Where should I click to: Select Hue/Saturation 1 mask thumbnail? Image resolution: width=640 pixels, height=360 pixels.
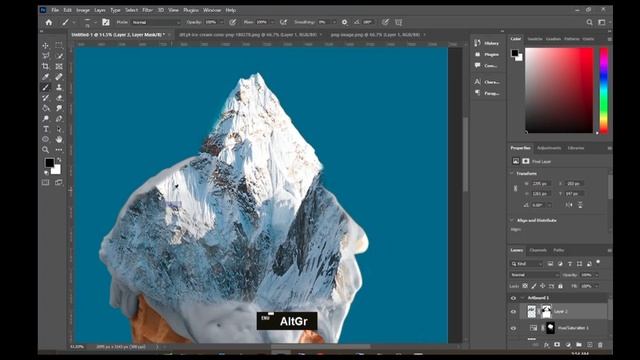[550, 328]
